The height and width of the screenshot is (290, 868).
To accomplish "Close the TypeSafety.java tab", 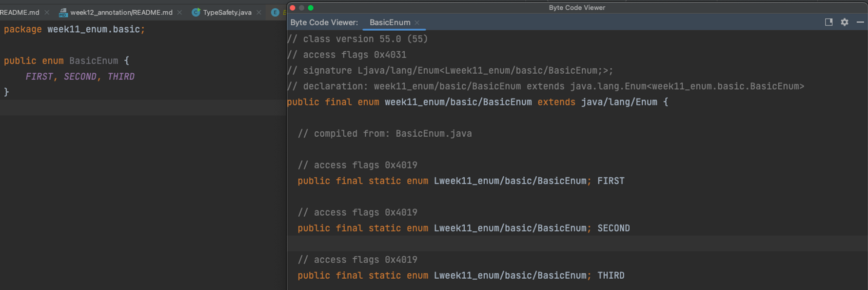I will point(259,12).
